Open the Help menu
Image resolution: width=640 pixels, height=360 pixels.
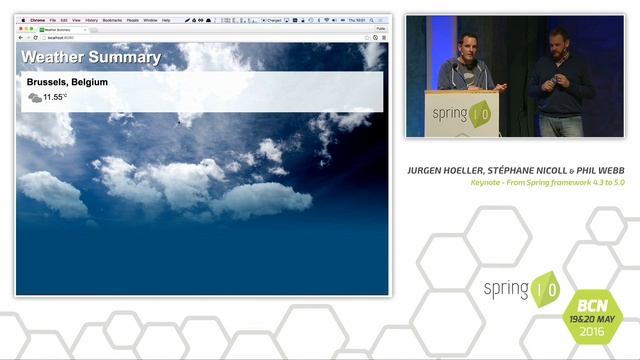click(x=166, y=20)
